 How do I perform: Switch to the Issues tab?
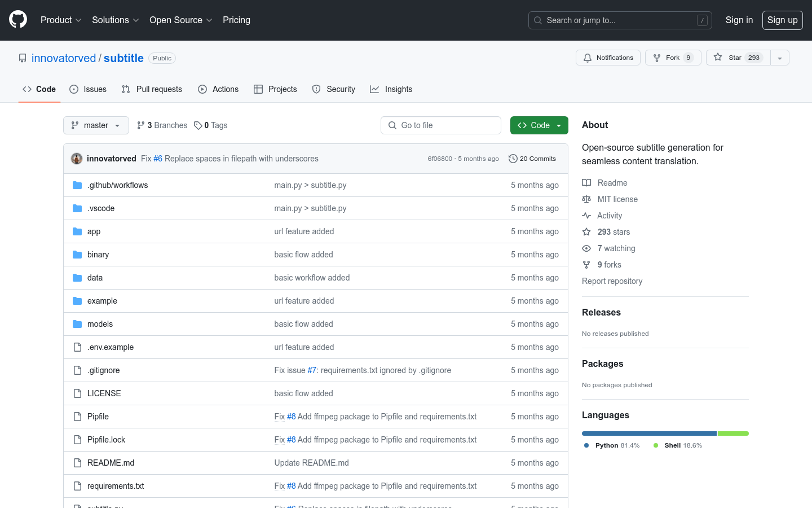tap(88, 89)
